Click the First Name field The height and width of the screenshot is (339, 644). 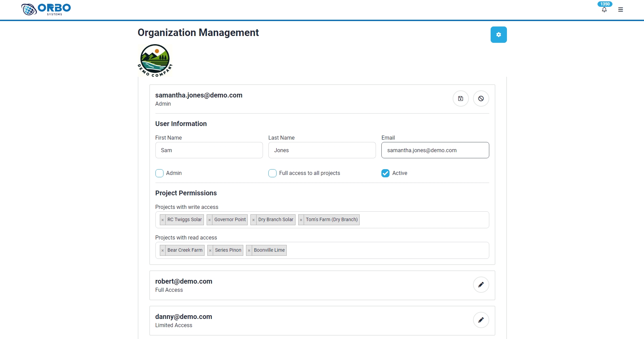[x=209, y=150]
